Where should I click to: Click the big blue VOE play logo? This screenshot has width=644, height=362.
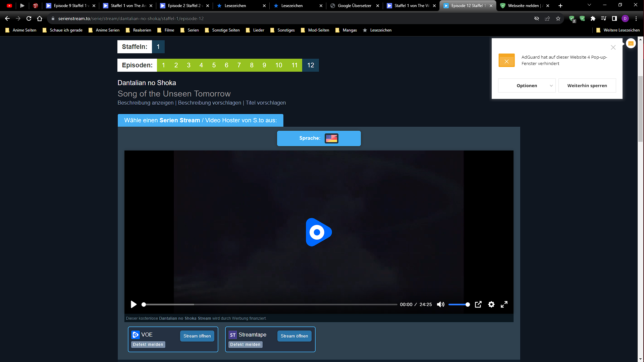tap(318, 232)
